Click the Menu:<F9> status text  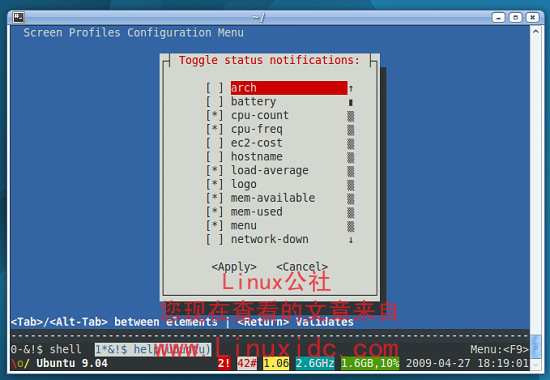point(499,349)
